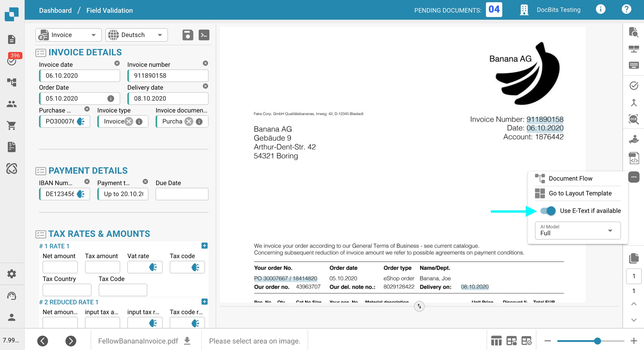Toggle Use E-Text if available switch
644x350 pixels.
pyautogui.click(x=548, y=211)
